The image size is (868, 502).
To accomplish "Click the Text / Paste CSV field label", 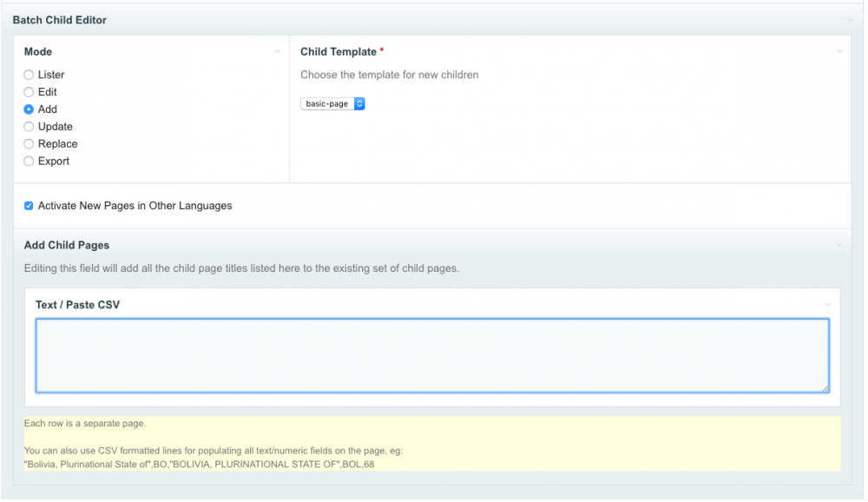I will click(77, 305).
